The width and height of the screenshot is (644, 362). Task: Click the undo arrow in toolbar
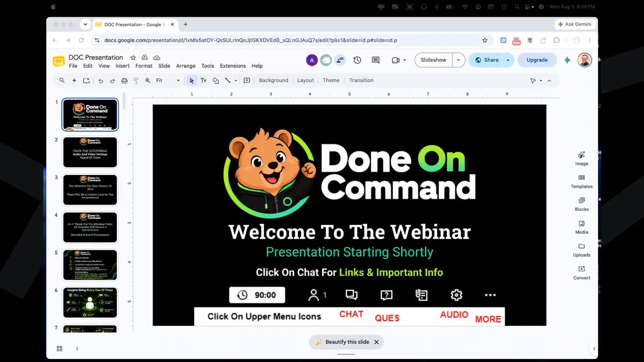(x=101, y=80)
